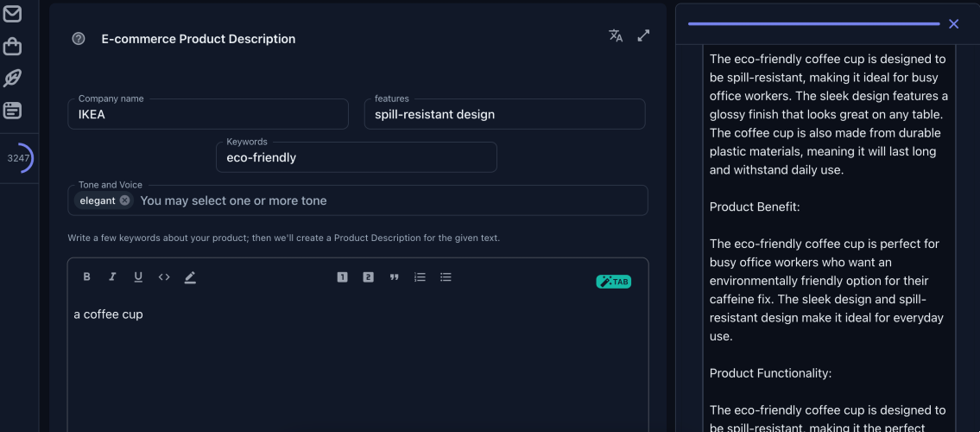Screen dimensions: 980x432
Task: Apply the highlight marker tool
Action: pyautogui.click(x=190, y=277)
